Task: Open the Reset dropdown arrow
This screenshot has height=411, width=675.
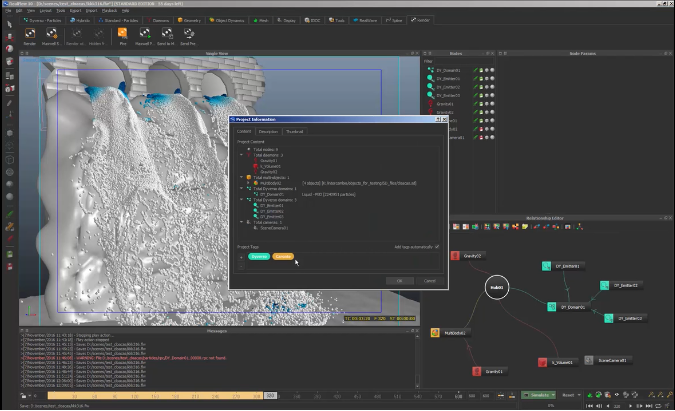Action: click(x=579, y=395)
